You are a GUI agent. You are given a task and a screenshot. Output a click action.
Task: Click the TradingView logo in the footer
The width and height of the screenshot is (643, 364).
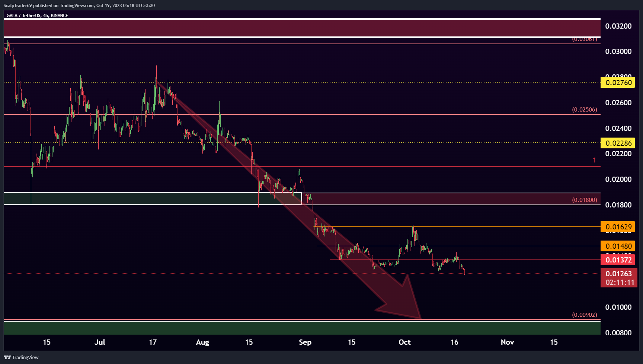click(x=21, y=357)
